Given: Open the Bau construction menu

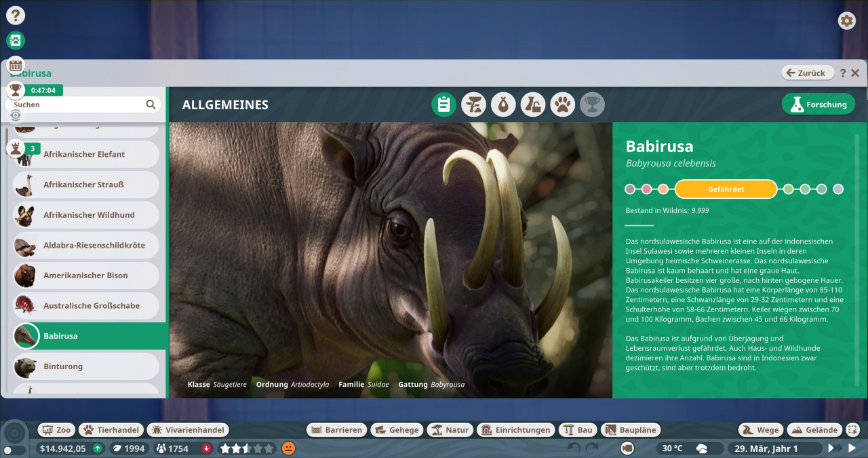Looking at the screenshot, I should pos(578,430).
